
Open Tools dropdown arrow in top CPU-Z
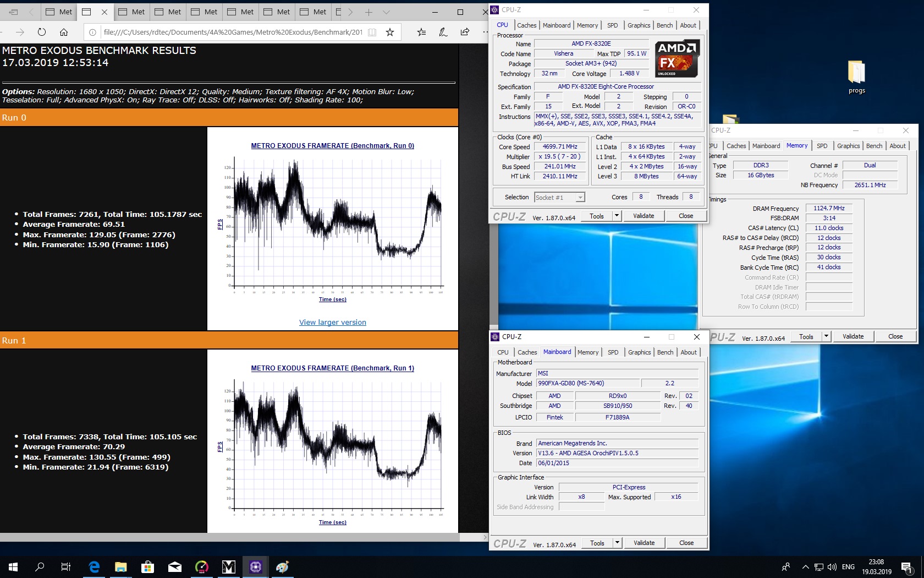click(x=617, y=216)
